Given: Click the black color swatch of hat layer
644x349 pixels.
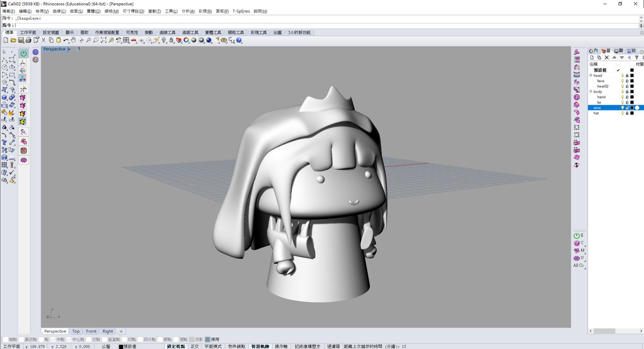Looking at the screenshot, I should click(632, 113).
